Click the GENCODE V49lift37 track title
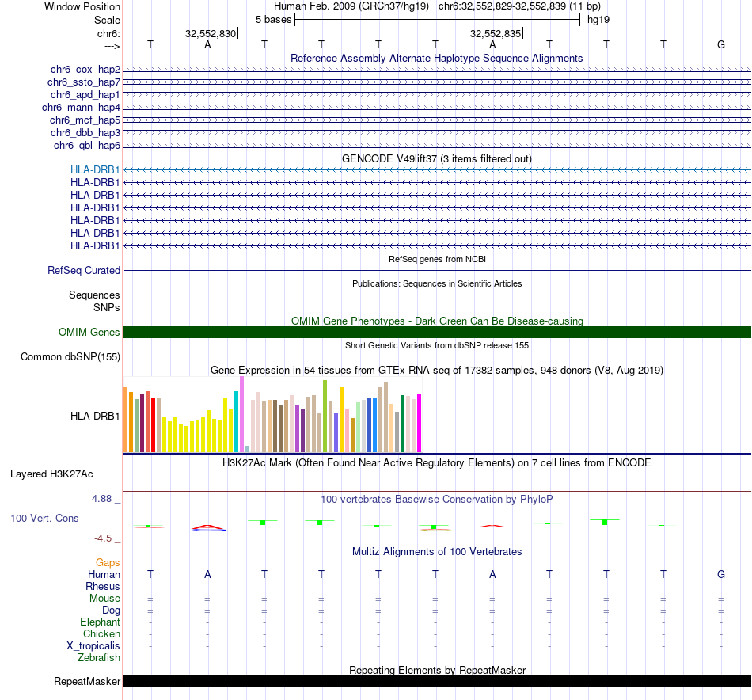 click(436, 159)
